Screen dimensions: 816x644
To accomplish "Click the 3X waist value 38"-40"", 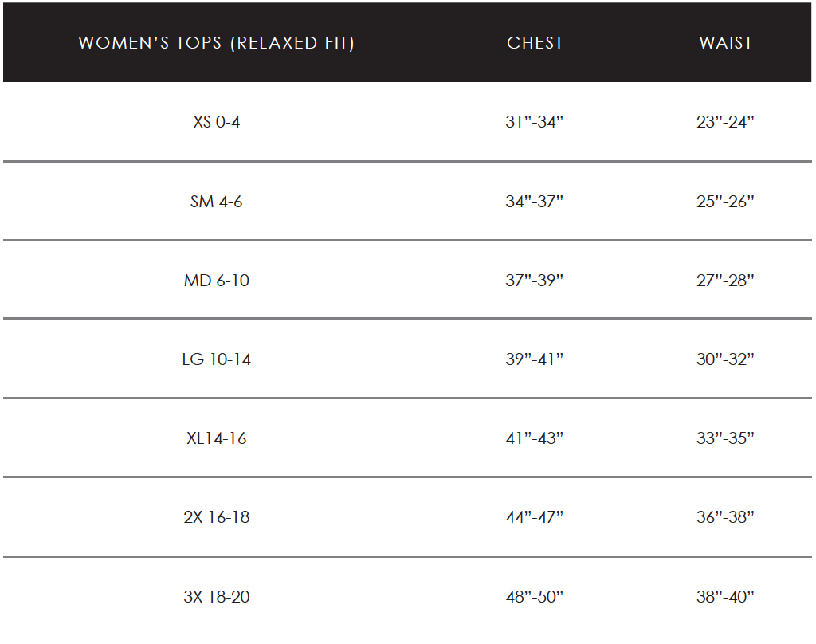I will [725, 596].
